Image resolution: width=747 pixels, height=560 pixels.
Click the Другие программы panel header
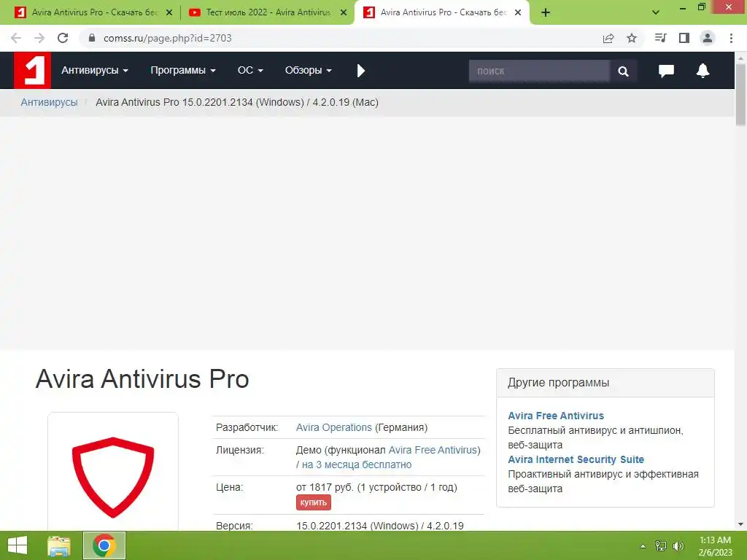pos(605,383)
